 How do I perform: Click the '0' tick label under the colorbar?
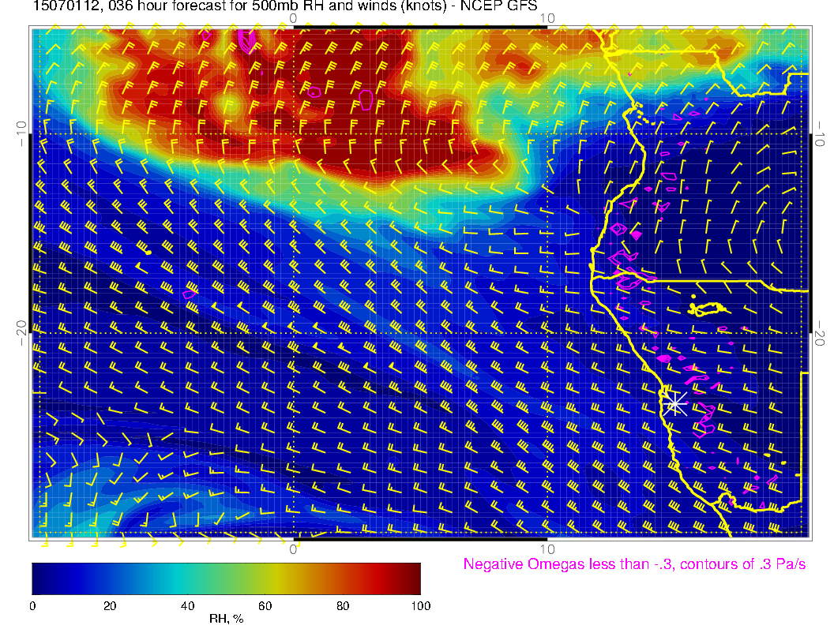pos(32,606)
